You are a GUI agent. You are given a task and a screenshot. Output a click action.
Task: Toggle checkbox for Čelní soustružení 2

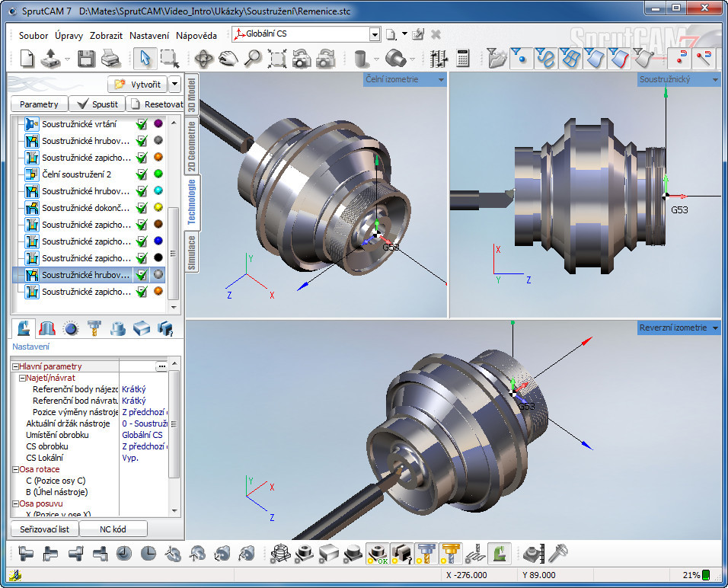[142, 174]
